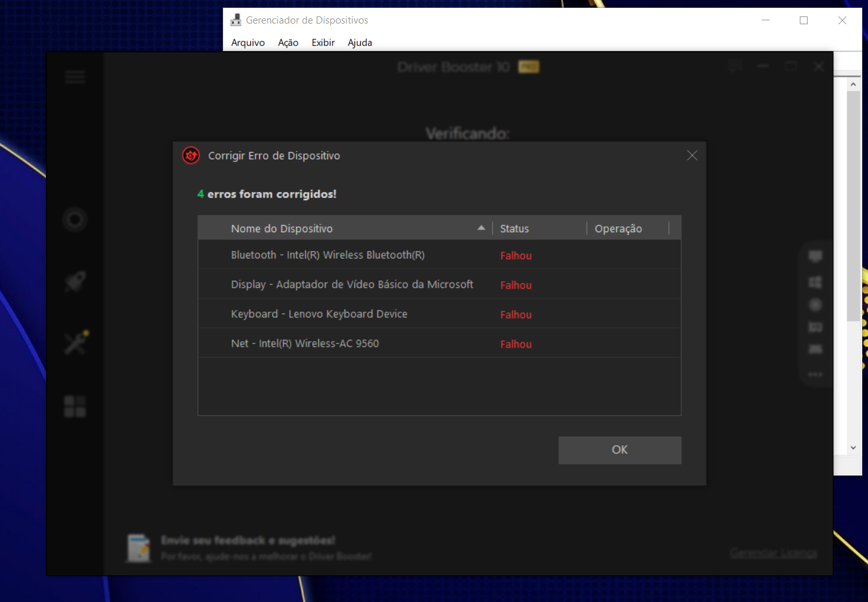The image size is (868, 602).
Task: Click OK in Corrigir Erro dialog
Action: [x=619, y=450]
